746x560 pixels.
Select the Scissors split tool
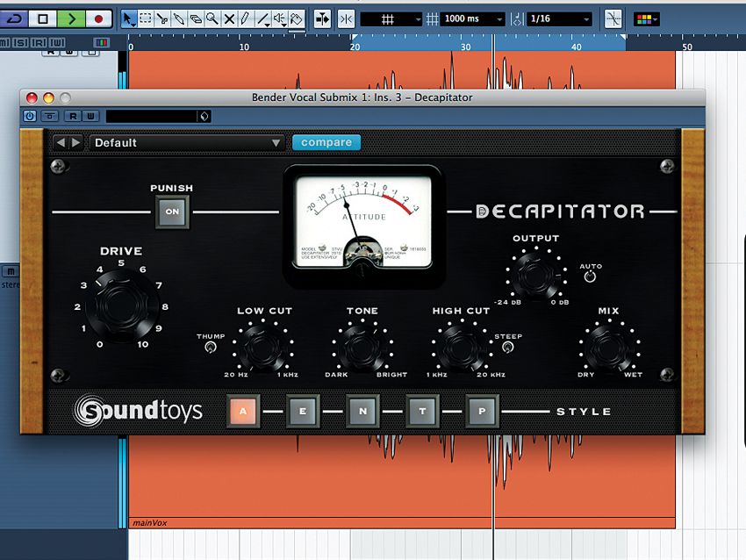point(162,18)
